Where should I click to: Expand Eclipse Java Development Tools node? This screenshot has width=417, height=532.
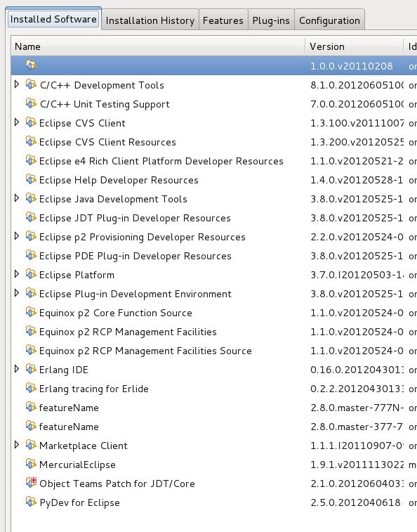tap(17, 198)
